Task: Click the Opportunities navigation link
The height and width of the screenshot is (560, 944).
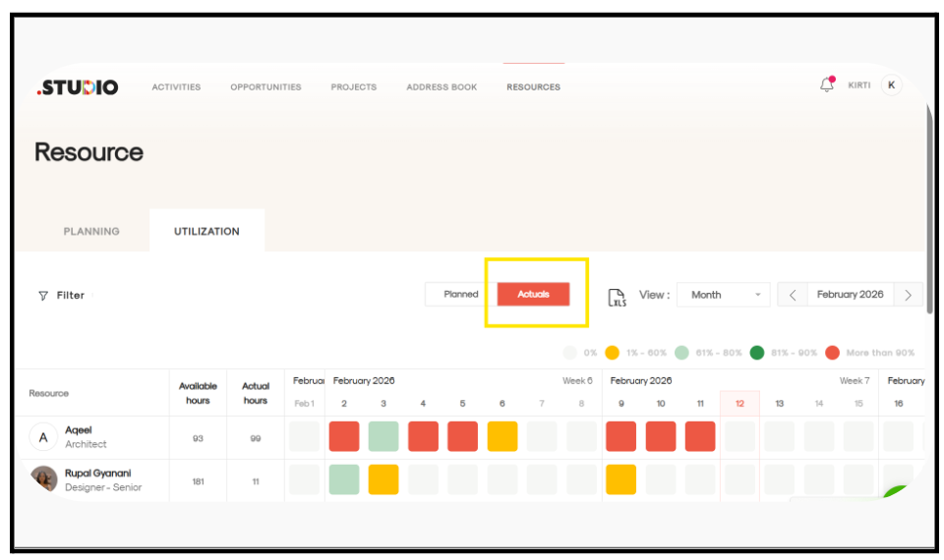Action: point(265,87)
